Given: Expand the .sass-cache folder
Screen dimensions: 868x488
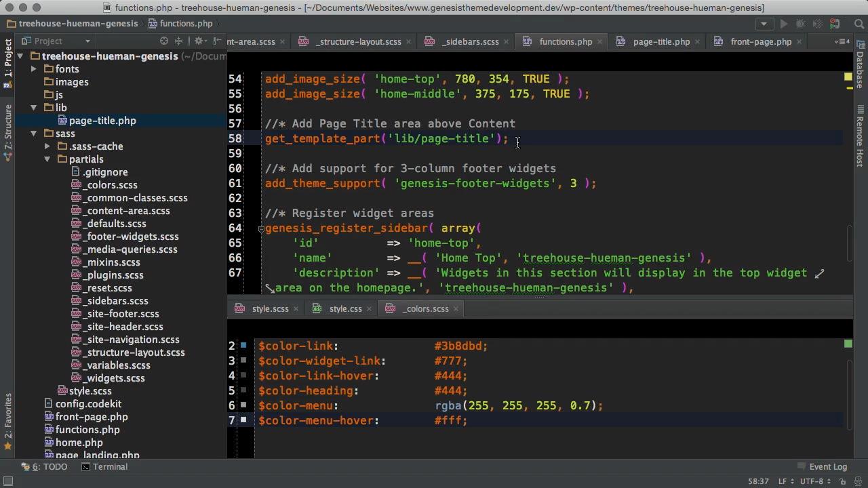Looking at the screenshot, I should point(47,146).
